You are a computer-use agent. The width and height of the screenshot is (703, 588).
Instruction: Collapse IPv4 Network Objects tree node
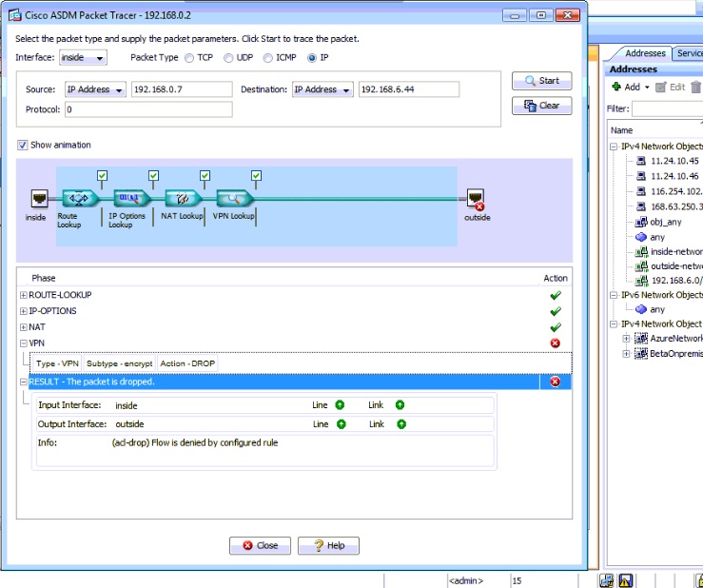pyautogui.click(x=614, y=147)
